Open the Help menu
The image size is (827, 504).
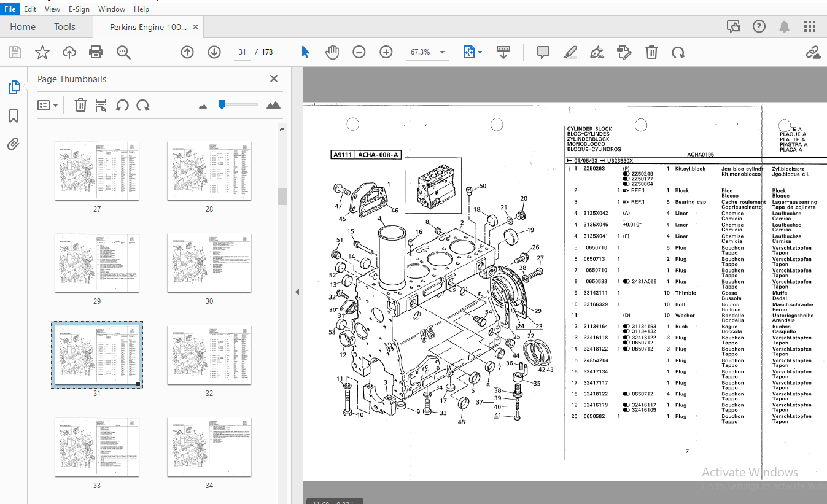(141, 9)
